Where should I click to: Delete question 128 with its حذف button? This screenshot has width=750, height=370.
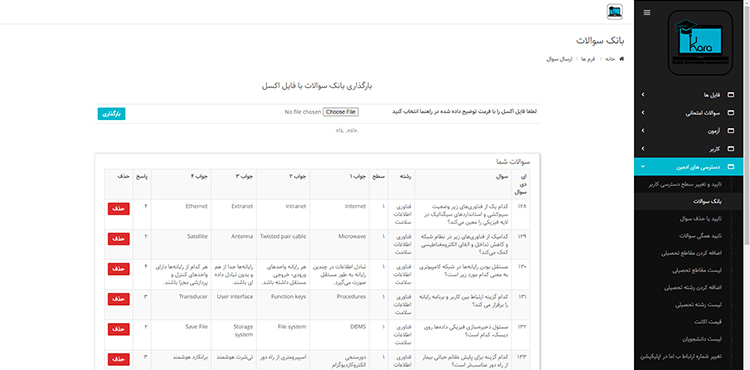(119, 208)
